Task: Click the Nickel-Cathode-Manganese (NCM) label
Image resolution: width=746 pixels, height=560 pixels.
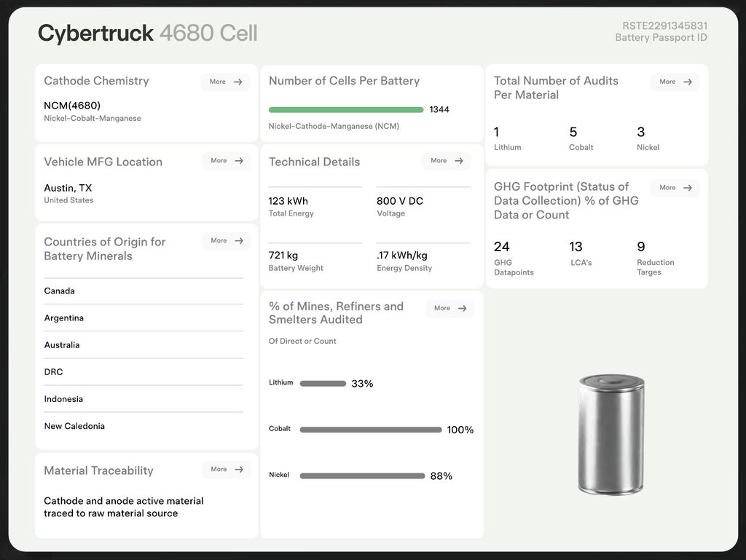Action: click(x=334, y=127)
